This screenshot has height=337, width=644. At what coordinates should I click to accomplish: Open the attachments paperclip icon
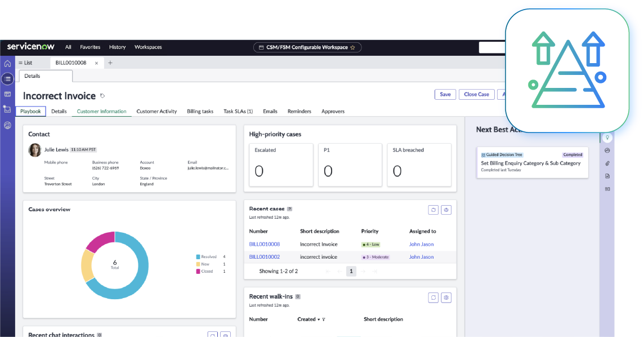[607, 163]
